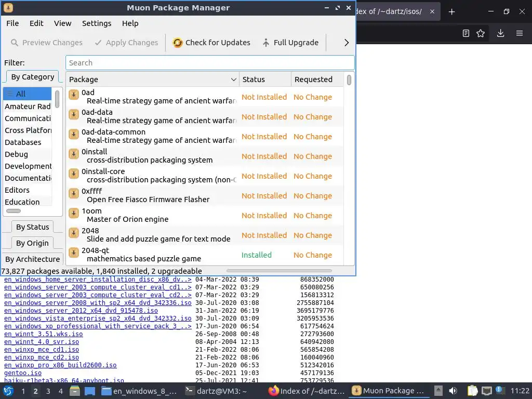Open the gentoo.iso link
The height and width of the screenshot is (399, 532).
(x=23, y=373)
